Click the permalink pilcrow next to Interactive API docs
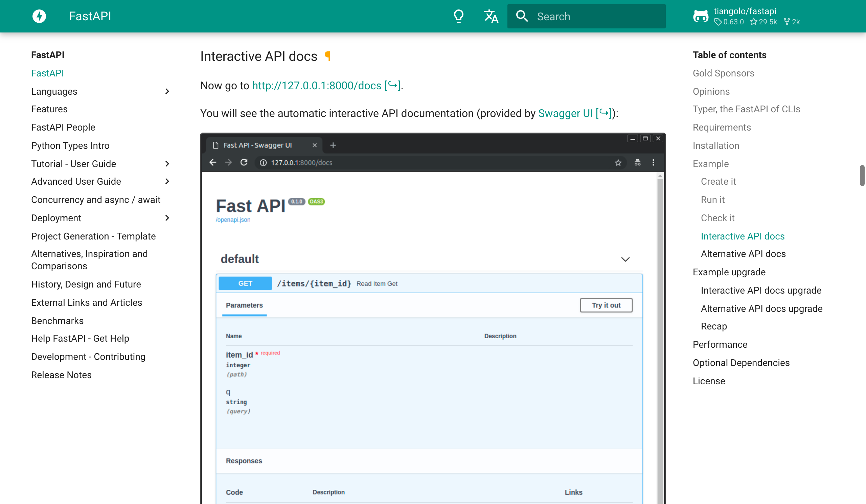Image resolution: width=866 pixels, height=504 pixels. coord(327,56)
